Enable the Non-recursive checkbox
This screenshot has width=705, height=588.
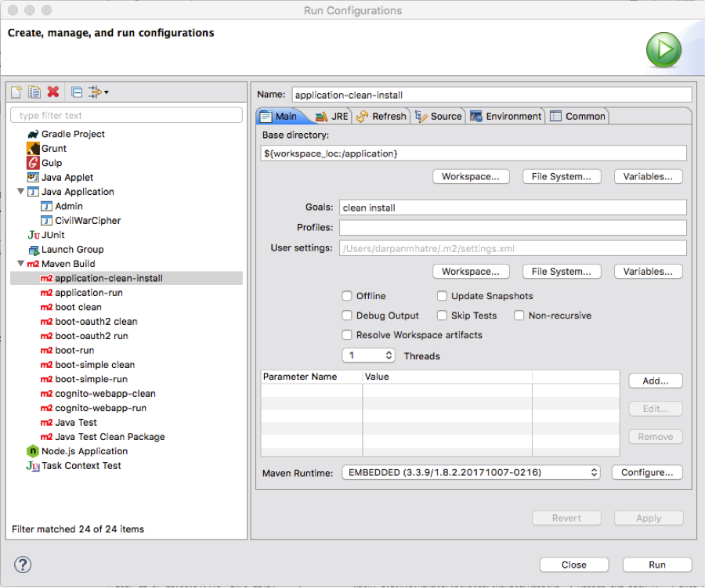point(519,316)
